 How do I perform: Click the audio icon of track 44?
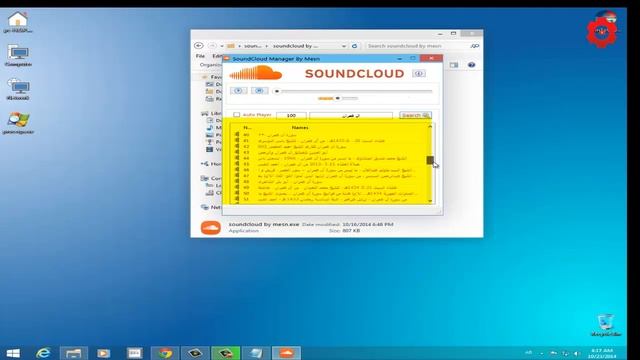tap(237, 158)
